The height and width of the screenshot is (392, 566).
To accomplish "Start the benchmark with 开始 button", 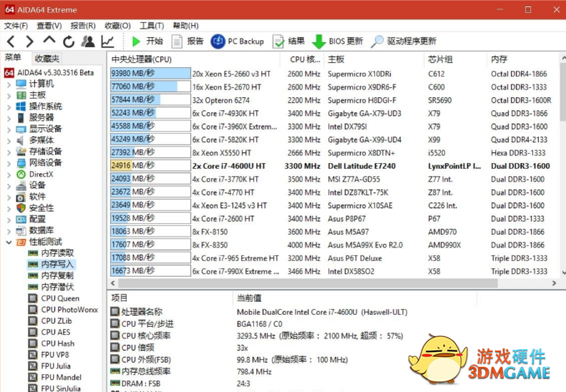I will coord(147,41).
